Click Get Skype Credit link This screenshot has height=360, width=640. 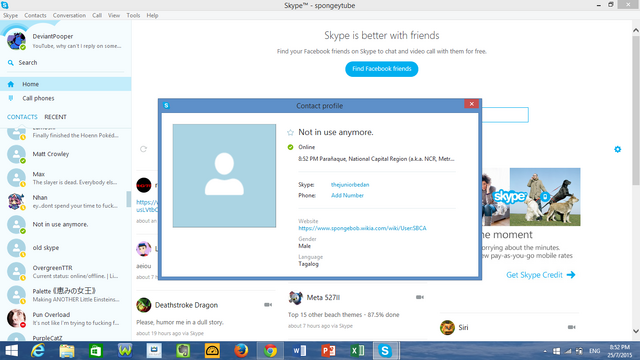534,275
